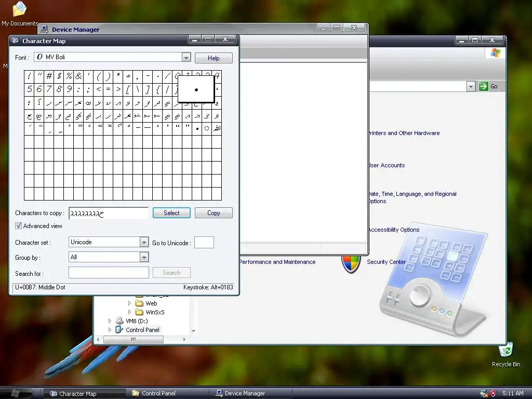Click the 5:11 AM taskbar clock
The height and width of the screenshot is (399, 532).
pyautogui.click(x=513, y=393)
